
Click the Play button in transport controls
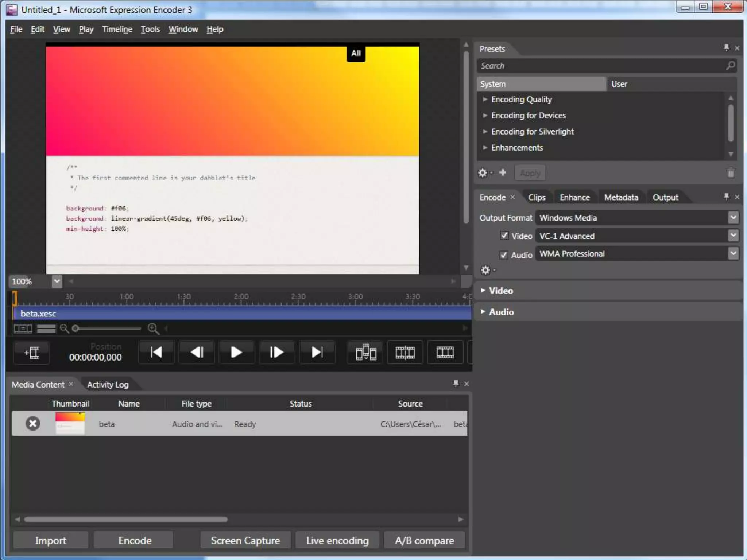pyautogui.click(x=236, y=352)
